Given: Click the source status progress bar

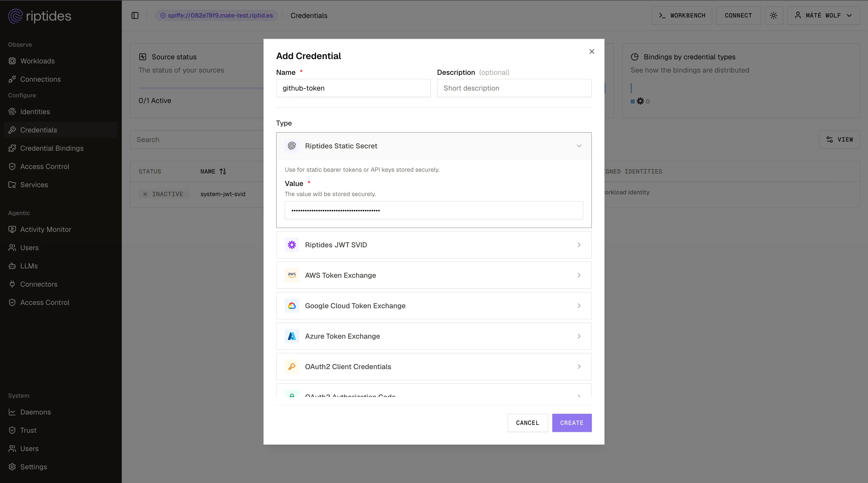Looking at the screenshot, I should coord(201,88).
